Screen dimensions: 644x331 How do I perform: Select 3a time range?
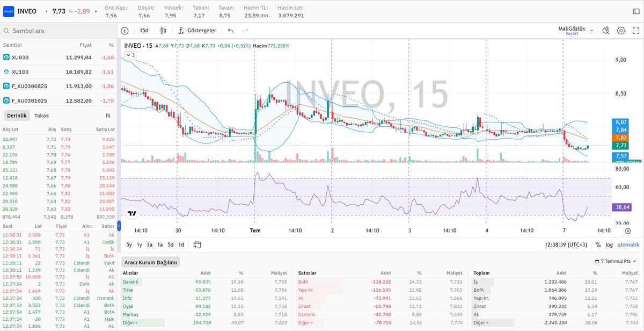coord(150,244)
